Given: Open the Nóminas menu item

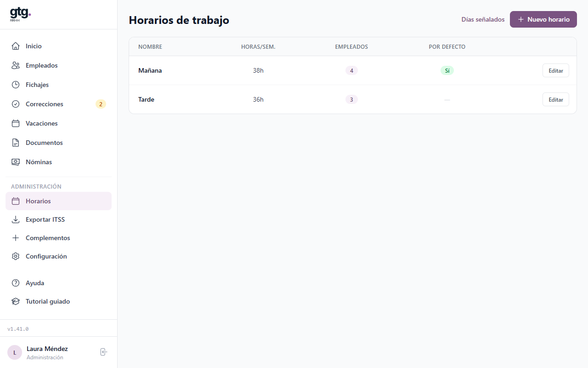Looking at the screenshot, I should pyautogui.click(x=58, y=162).
